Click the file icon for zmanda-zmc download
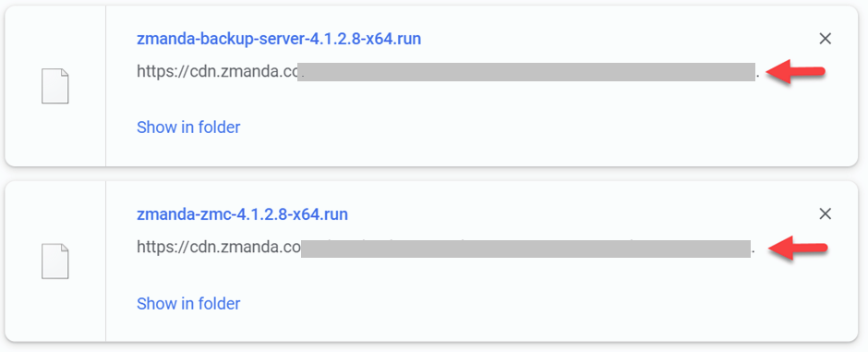868x352 pixels. [55, 261]
